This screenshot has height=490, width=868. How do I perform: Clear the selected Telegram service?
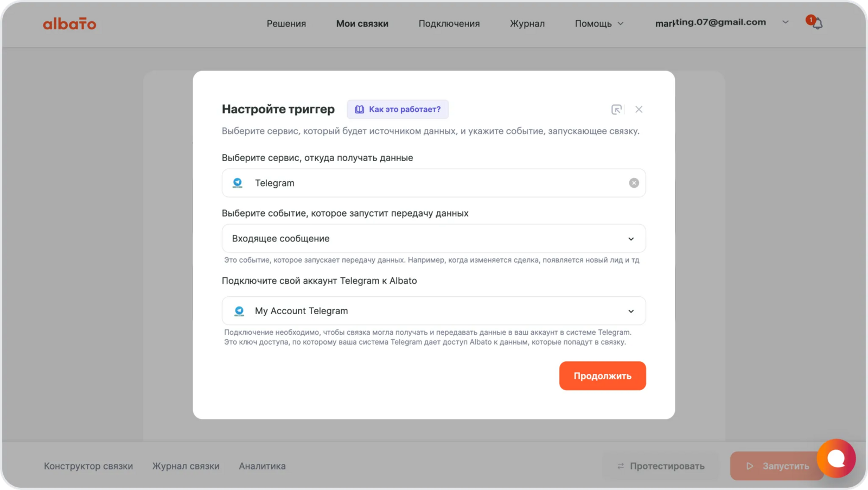point(634,183)
